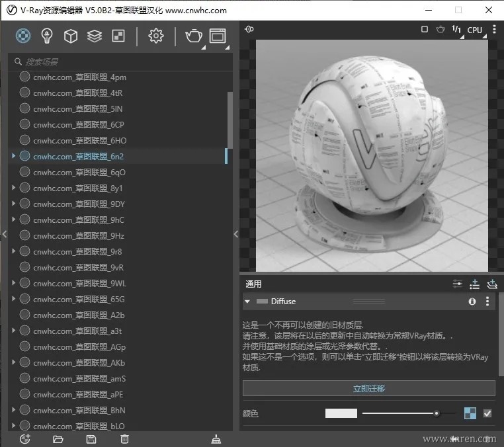Open the Diffuse layer three-dot menu
The width and height of the screenshot is (504, 447).
pyautogui.click(x=487, y=302)
